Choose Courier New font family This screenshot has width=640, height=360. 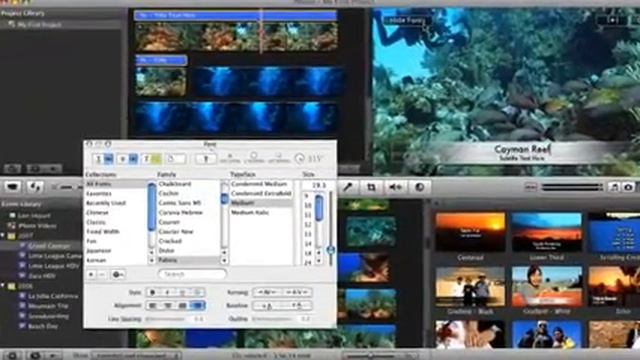pos(176,231)
